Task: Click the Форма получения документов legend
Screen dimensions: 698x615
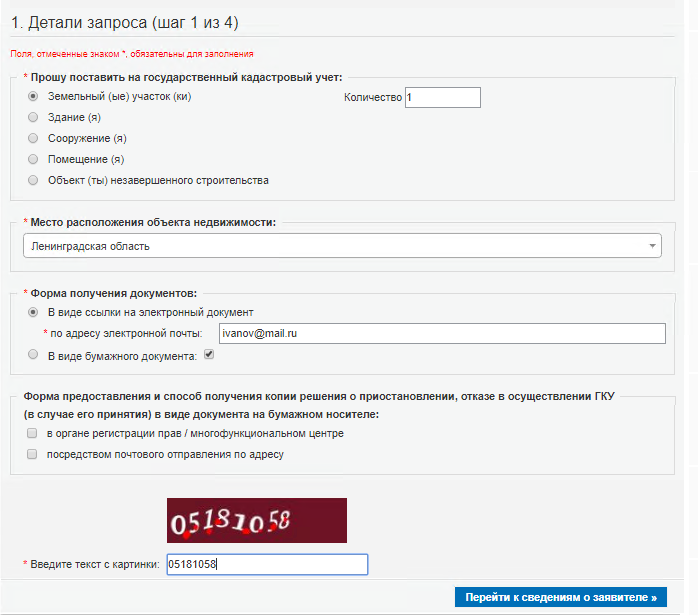Action: click(x=114, y=293)
